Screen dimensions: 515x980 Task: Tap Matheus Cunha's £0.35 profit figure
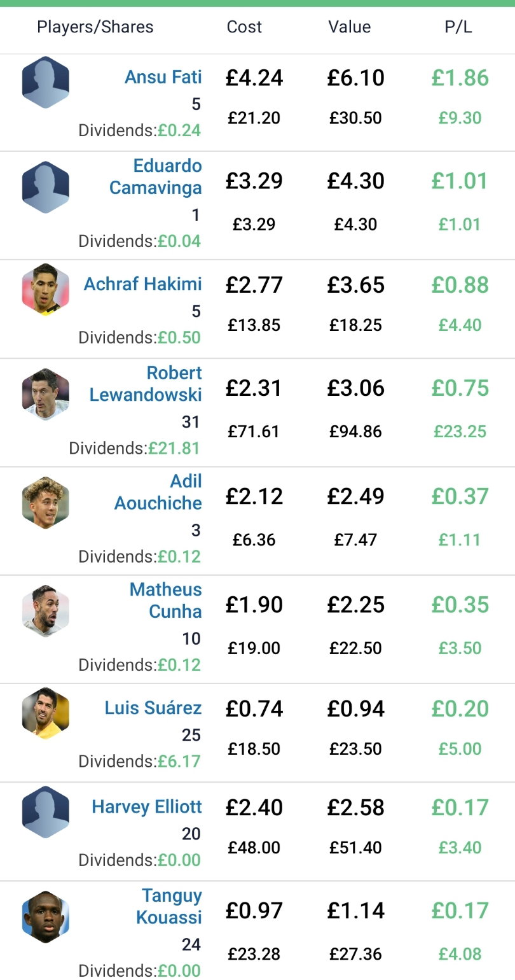tap(460, 605)
